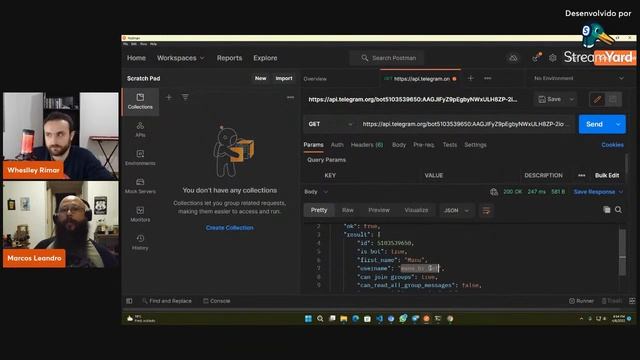Click Bulk Edit for query params
This screenshot has height=360, width=640.
click(607, 175)
